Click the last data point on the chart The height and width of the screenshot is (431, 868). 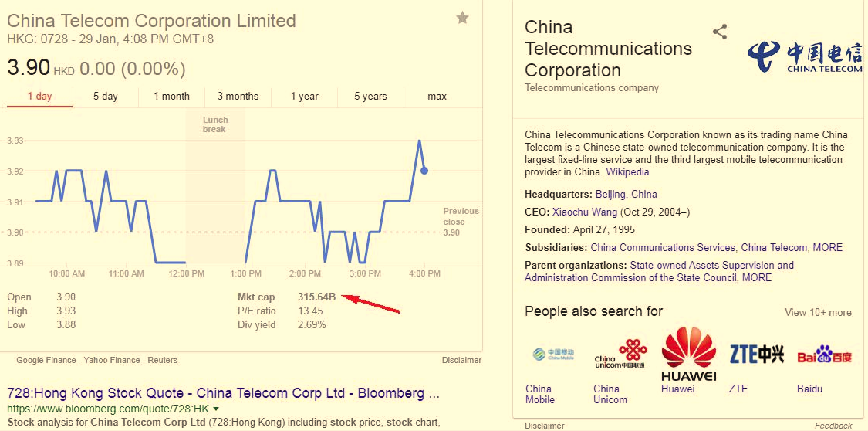click(424, 171)
